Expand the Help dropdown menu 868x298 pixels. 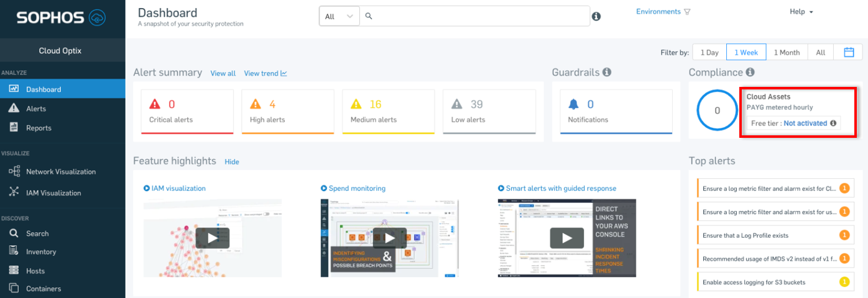801,11
